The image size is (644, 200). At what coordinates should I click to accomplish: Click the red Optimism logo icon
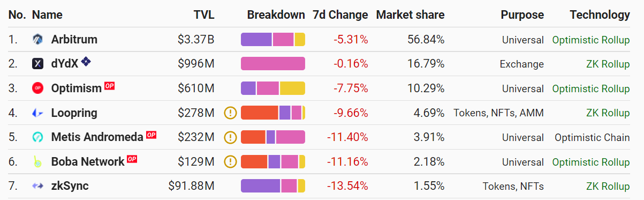(x=37, y=88)
